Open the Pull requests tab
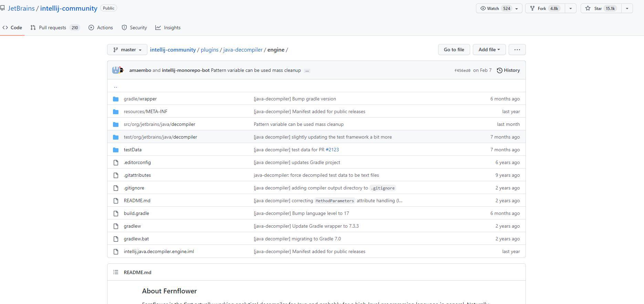This screenshot has width=644, height=304. [x=55, y=28]
